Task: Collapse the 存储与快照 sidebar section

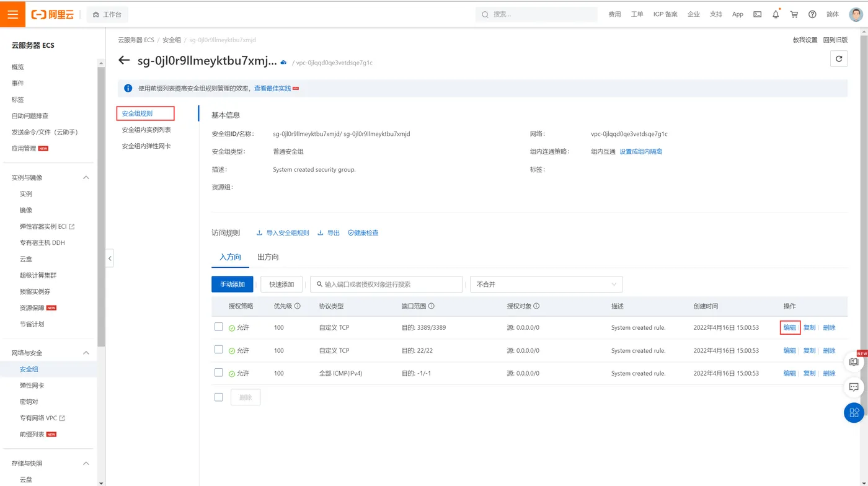Action: click(x=86, y=463)
